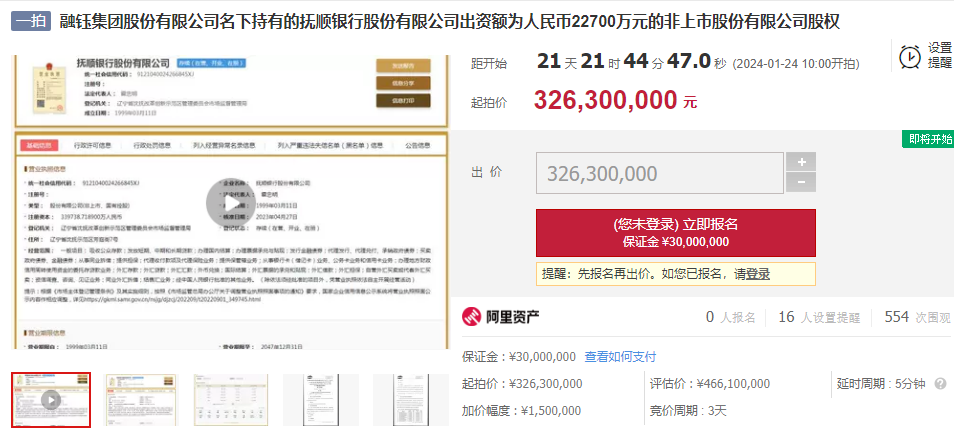Increase bid with the plus button
Viewport: 954px width, 446px height.
[x=801, y=162]
